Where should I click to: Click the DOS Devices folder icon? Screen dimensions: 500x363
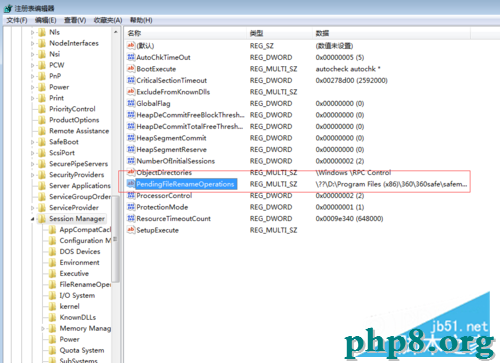pos(52,252)
